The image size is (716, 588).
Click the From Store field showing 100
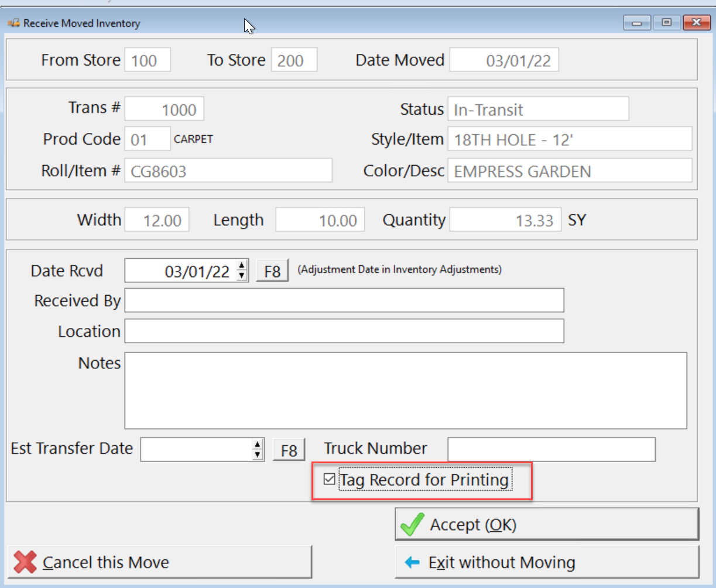pyautogui.click(x=148, y=60)
